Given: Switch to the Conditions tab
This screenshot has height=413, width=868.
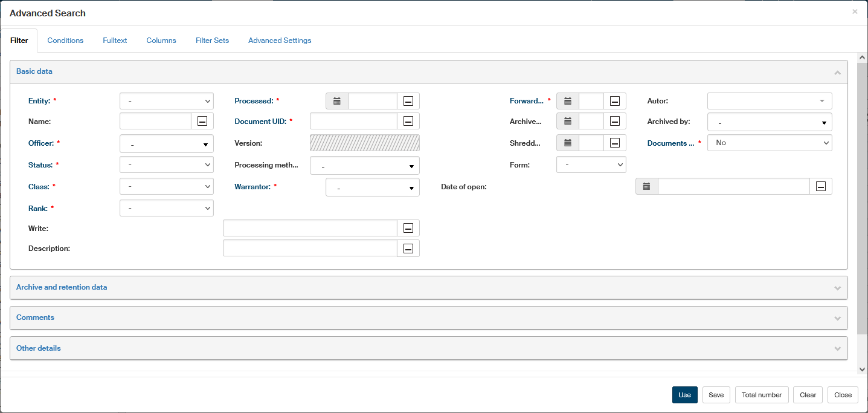Looking at the screenshot, I should coord(65,41).
